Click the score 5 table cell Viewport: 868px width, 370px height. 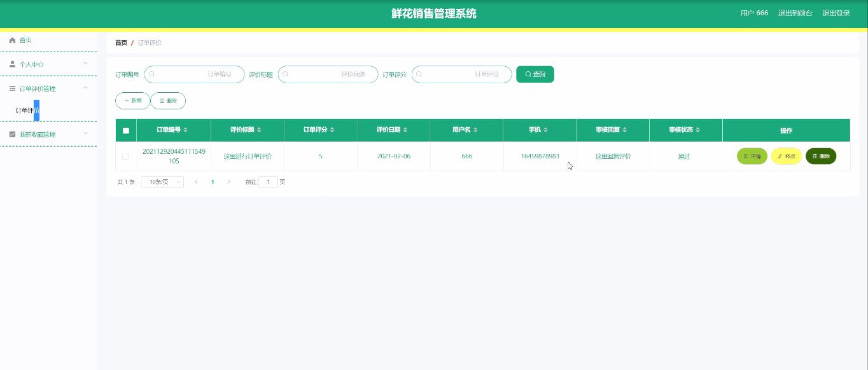click(x=321, y=156)
